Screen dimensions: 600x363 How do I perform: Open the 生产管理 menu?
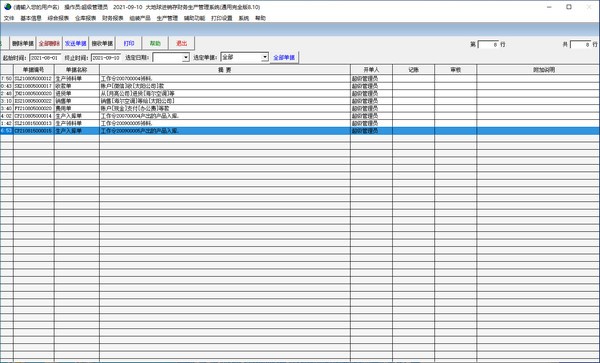167,18
